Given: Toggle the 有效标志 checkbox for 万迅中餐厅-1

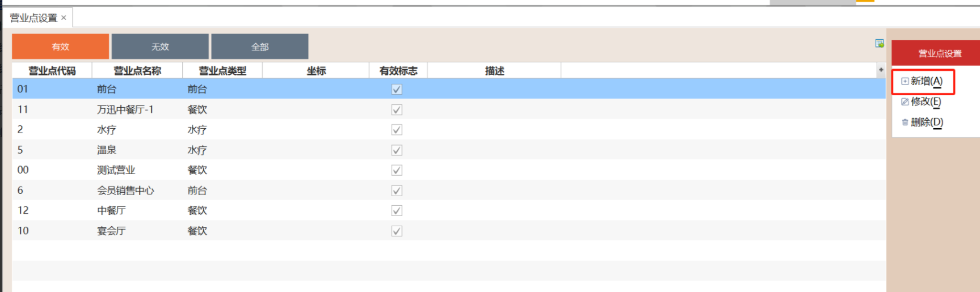Looking at the screenshot, I should pyautogui.click(x=397, y=110).
